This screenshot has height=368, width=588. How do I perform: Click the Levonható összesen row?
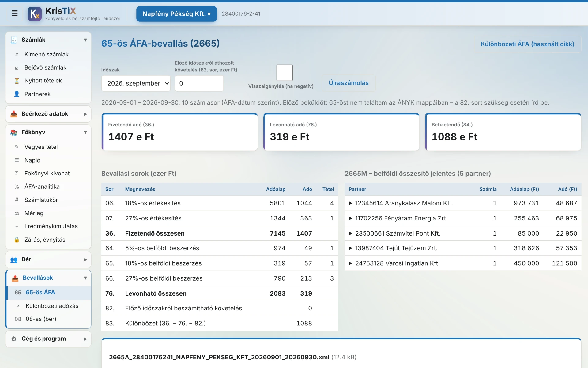coord(220,293)
